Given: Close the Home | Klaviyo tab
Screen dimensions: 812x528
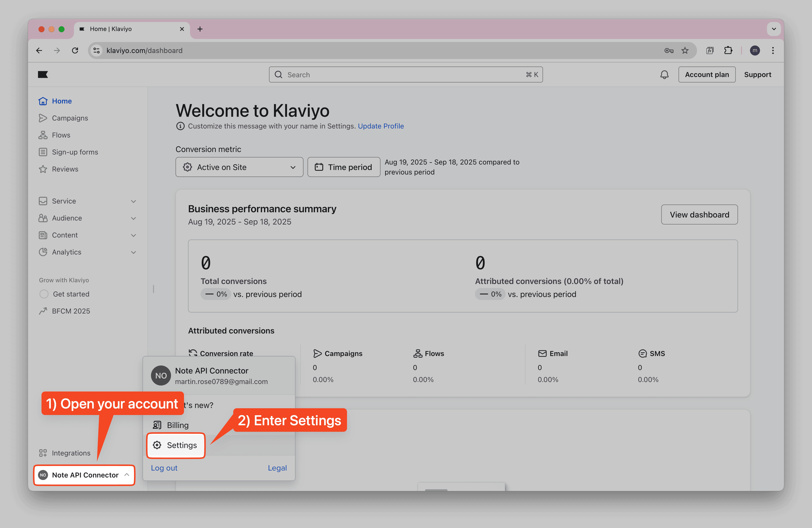Looking at the screenshot, I should point(182,29).
